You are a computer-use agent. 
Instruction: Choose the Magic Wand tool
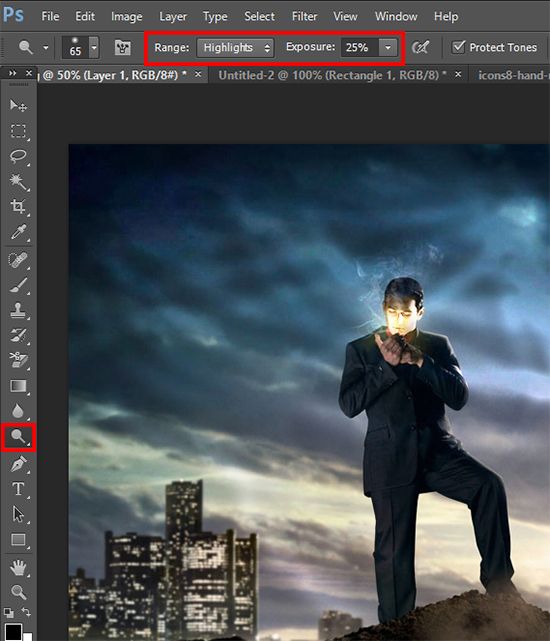18,182
